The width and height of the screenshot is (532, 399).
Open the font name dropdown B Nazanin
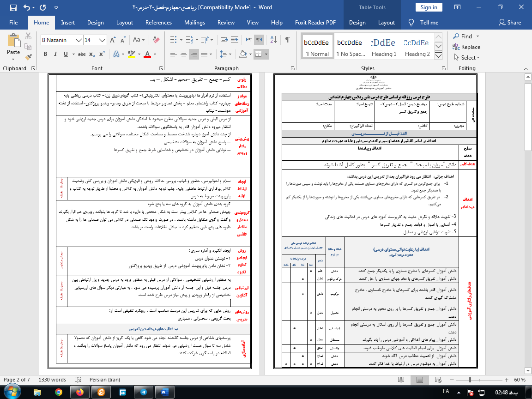(x=79, y=40)
